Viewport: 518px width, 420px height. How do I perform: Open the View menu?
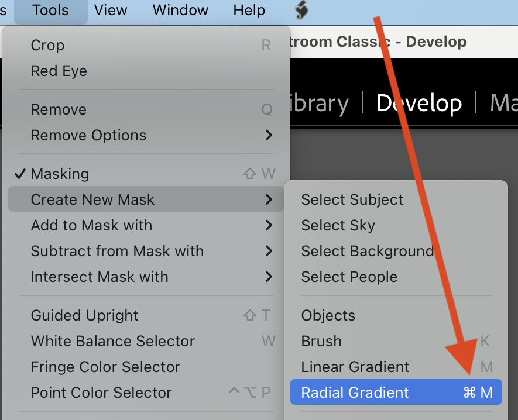click(x=110, y=10)
